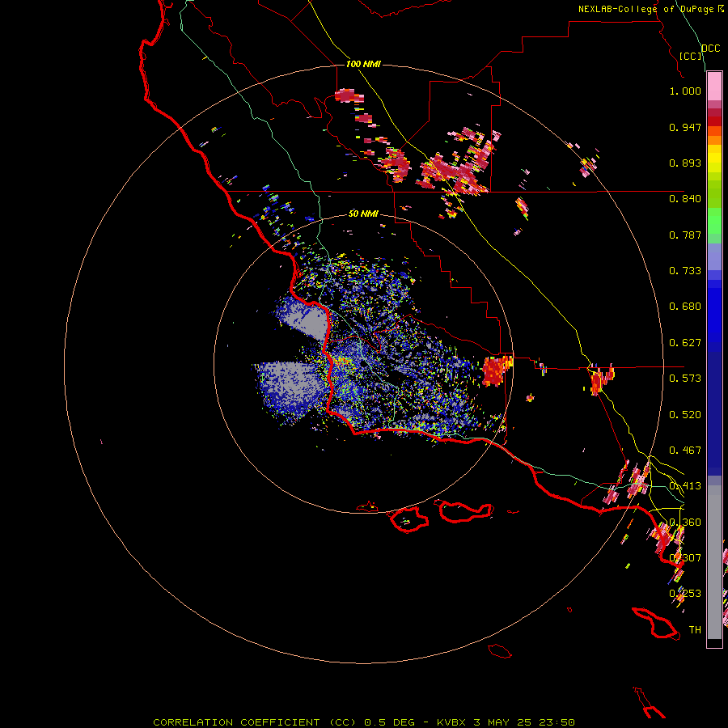The width and height of the screenshot is (728, 728).
Task: Select the 0.893 scale value
Action: point(685,163)
